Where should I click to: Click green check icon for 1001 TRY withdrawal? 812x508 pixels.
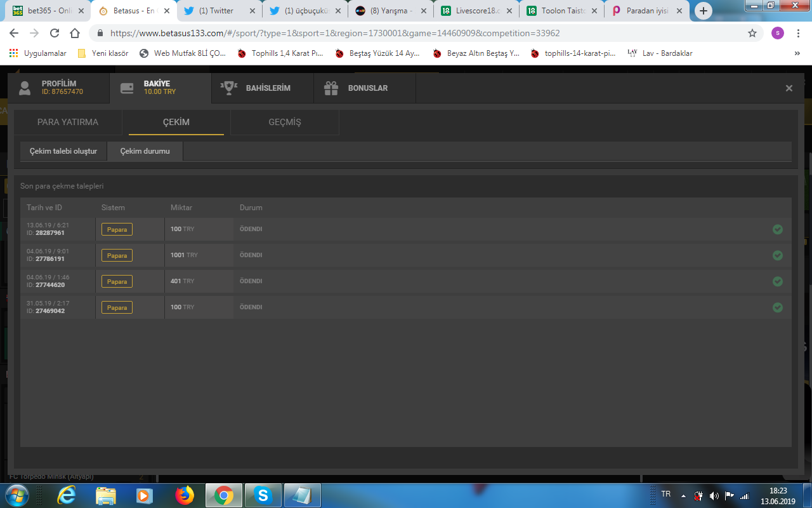click(x=777, y=255)
